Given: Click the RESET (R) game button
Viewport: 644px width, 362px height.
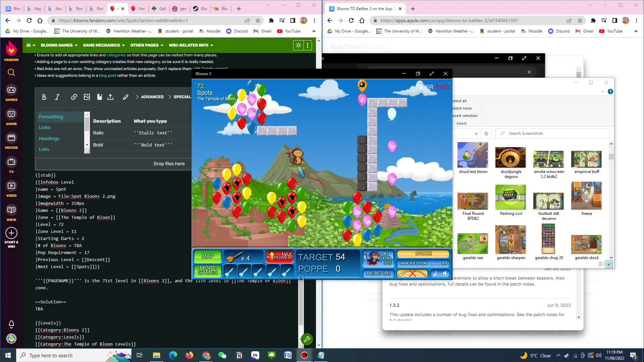Looking at the screenshot, I should 378,273.
